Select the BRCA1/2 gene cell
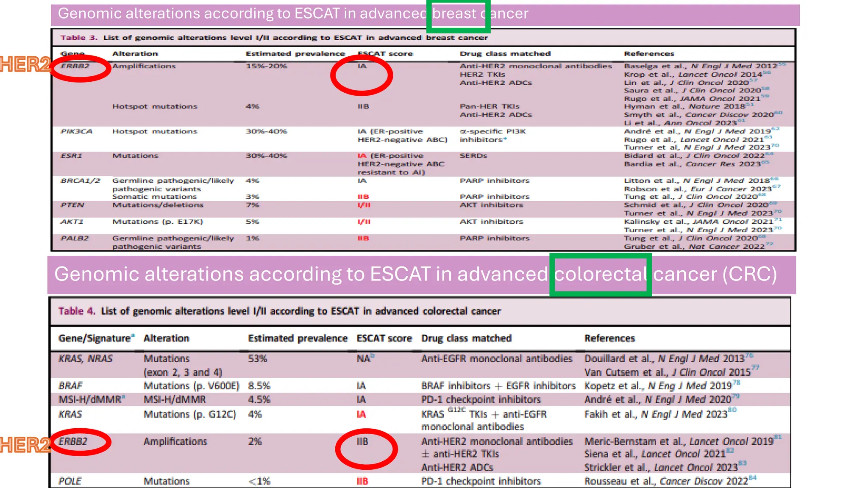The height and width of the screenshot is (488, 868). 81,181
